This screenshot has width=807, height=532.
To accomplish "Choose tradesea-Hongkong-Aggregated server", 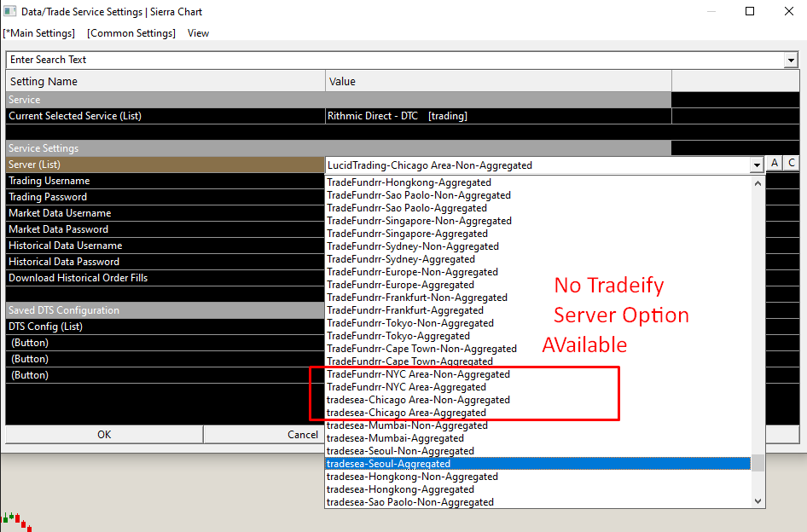I will [x=538, y=489].
